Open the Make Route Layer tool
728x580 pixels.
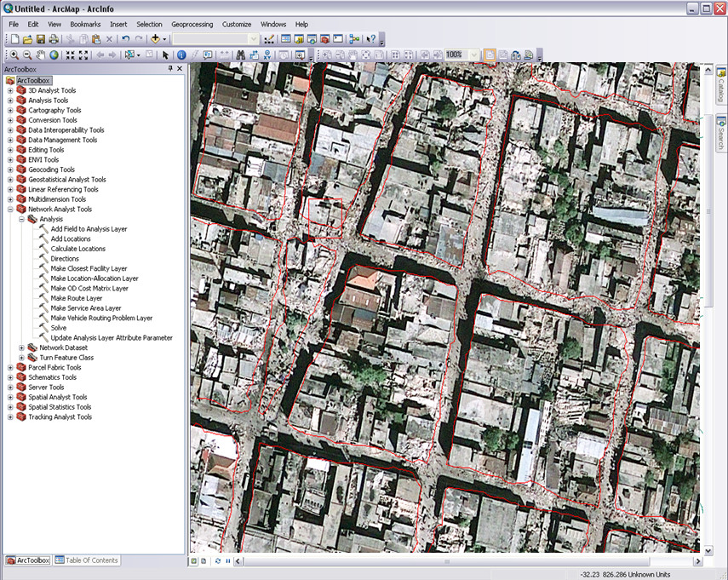coord(76,298)
